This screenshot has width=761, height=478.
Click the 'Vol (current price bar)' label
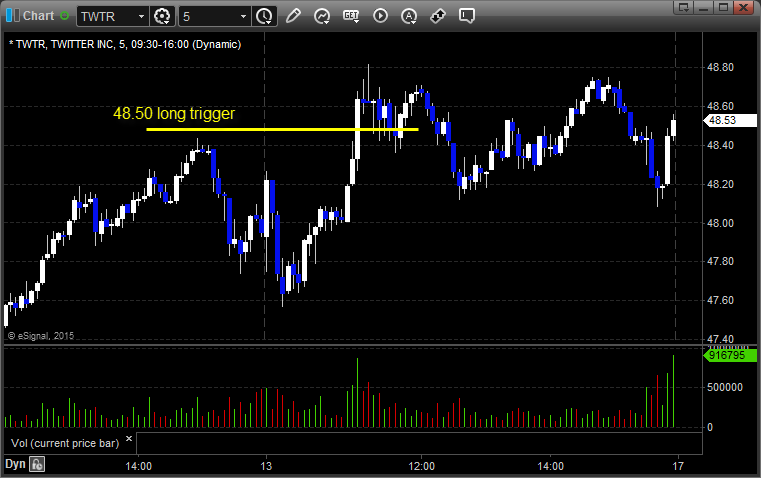[x=65, y=443]
